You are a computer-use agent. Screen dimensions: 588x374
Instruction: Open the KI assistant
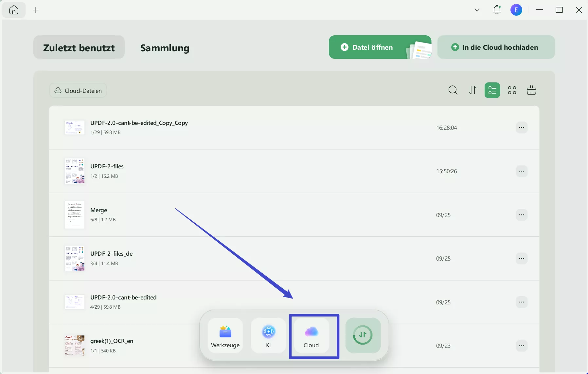pos(268,335)
